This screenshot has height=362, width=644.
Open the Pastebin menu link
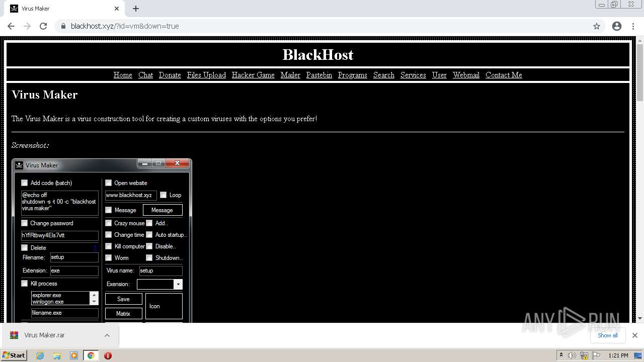click(x=319, y=75)
